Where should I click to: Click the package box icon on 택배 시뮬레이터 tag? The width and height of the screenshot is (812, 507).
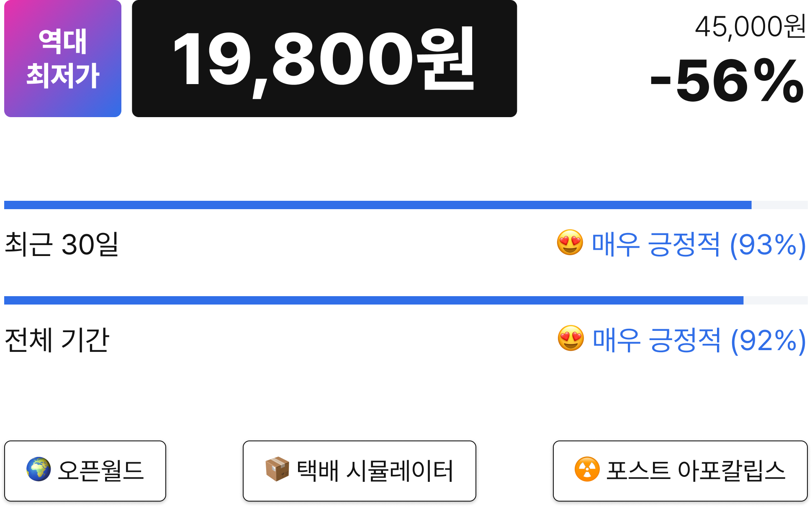[277, 469]
